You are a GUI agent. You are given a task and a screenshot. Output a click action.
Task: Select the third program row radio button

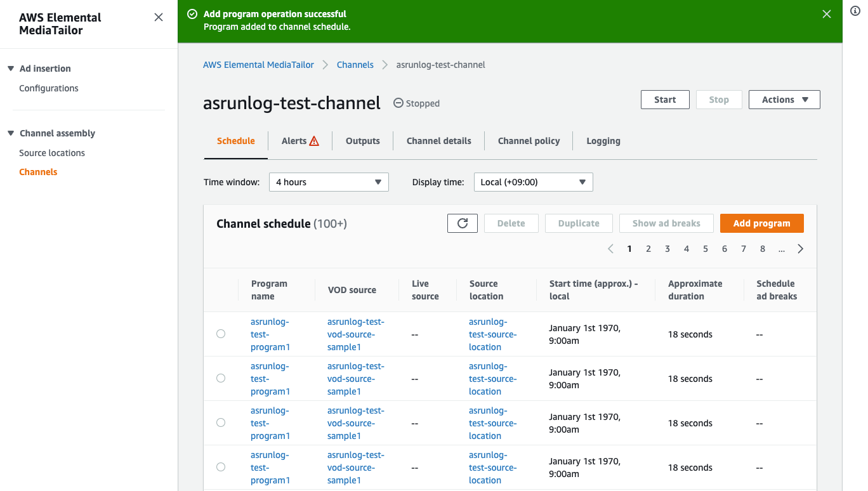click(x=221, y=422)
